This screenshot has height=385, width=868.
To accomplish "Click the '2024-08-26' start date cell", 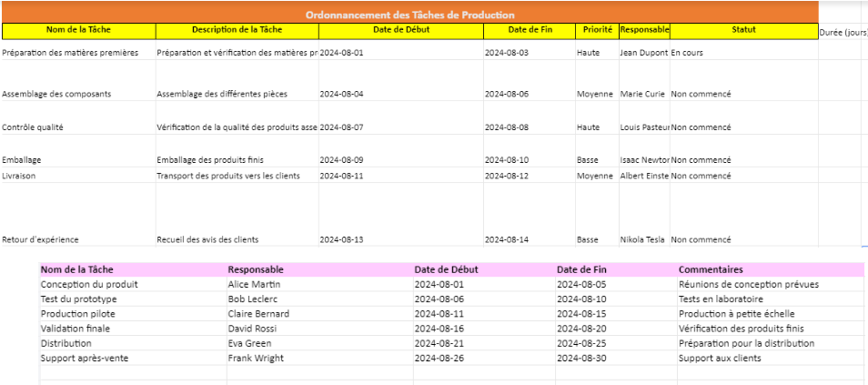I will (x=484, y=358).
